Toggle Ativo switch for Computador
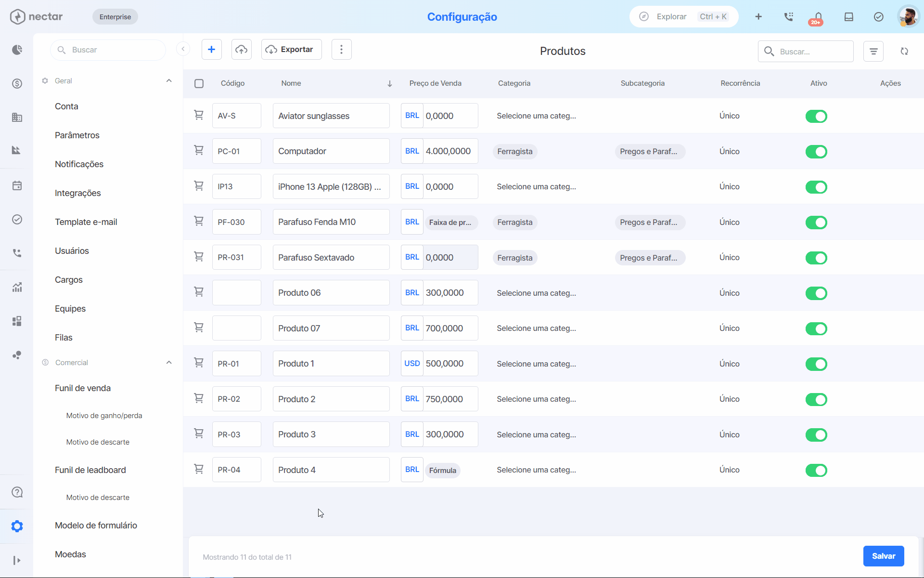 pos(816,152)
